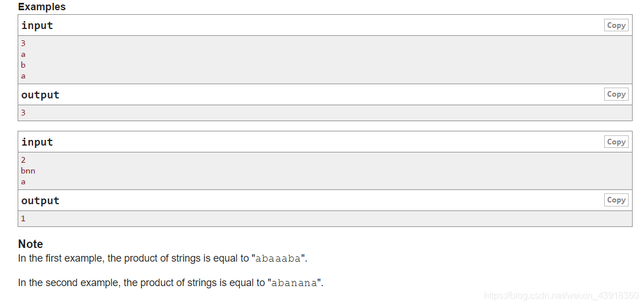
Task: Copy the first example's output
Action: 616,94
